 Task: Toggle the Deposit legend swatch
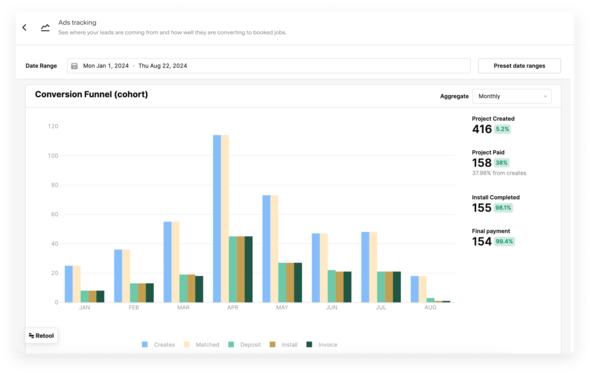[x=231, y=344]
